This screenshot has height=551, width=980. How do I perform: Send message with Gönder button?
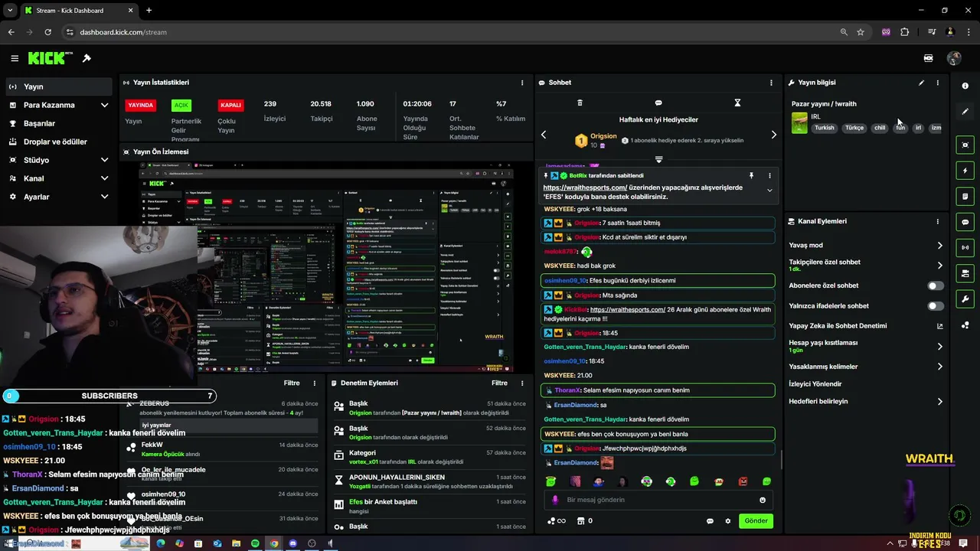coord(756,521)
